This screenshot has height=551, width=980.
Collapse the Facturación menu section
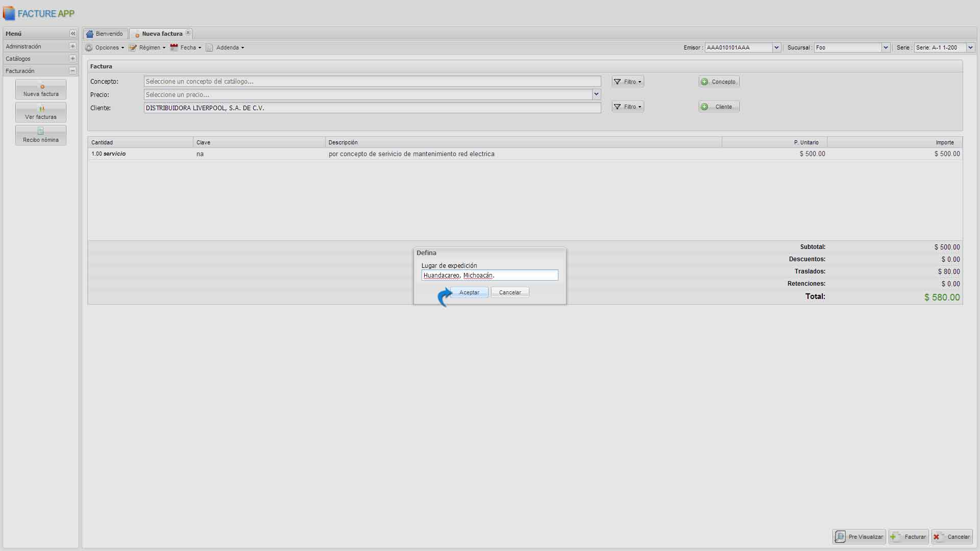click(x=72, y=71)
